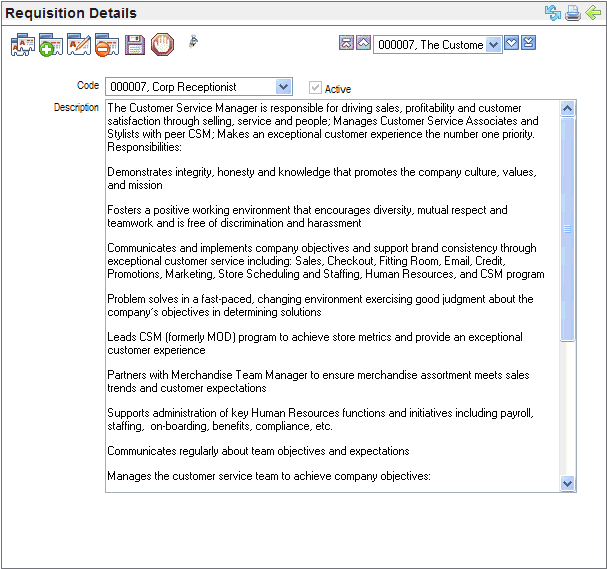Click the 'Code' field label
Screen dimensions: 607x569
click(88, 85)
